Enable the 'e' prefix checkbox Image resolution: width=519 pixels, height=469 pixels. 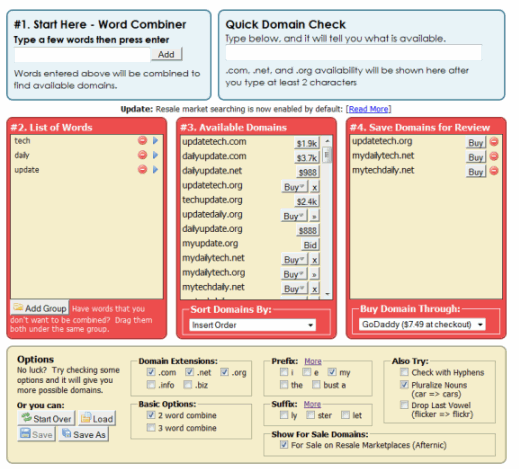click(306, 372)
